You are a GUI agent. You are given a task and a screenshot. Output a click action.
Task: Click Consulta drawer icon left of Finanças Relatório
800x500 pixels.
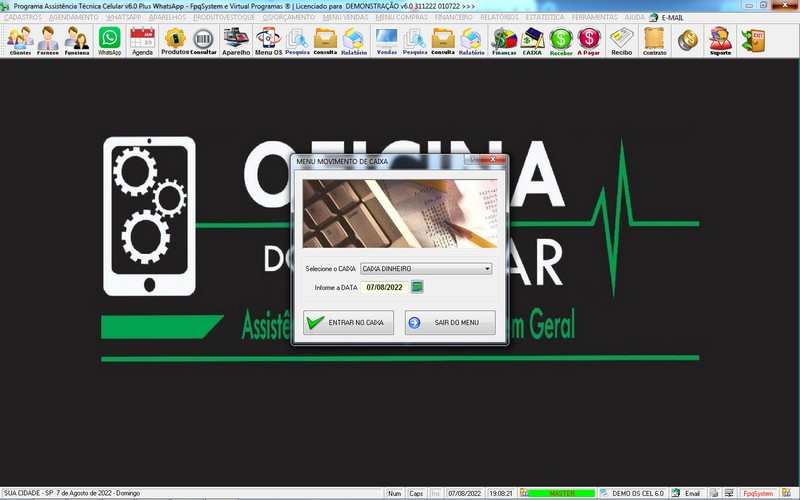coord(443,41)
